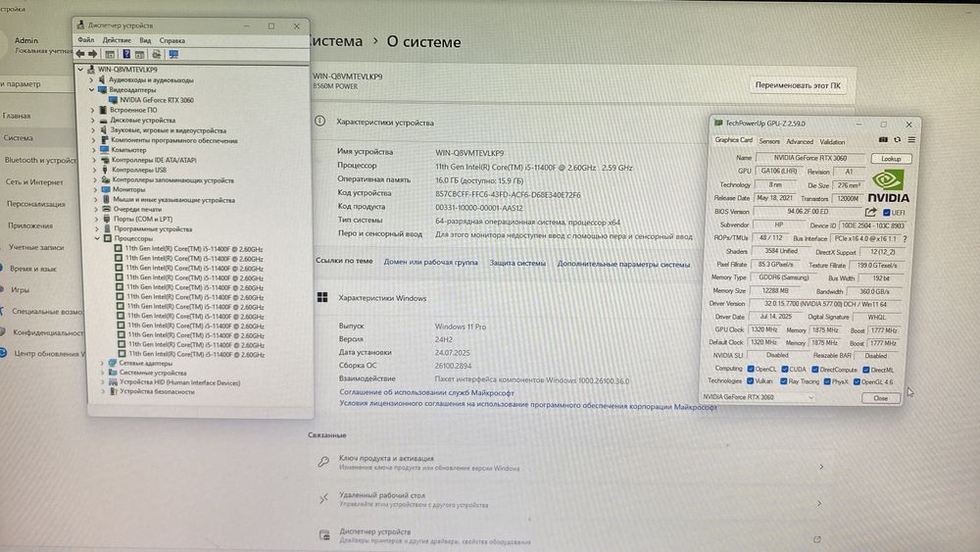Click the BIOS export share icon in GPU-Z

870,212
